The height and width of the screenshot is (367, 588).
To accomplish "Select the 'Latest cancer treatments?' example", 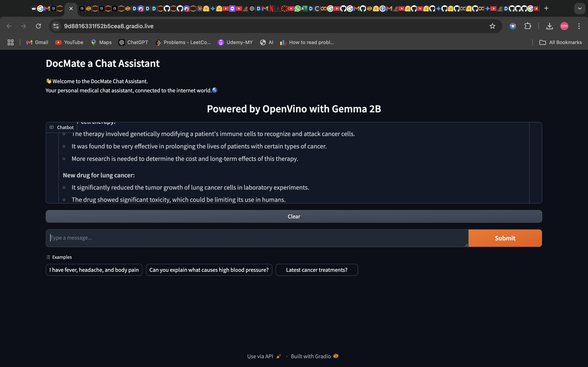I will click(x=317, y=270).
